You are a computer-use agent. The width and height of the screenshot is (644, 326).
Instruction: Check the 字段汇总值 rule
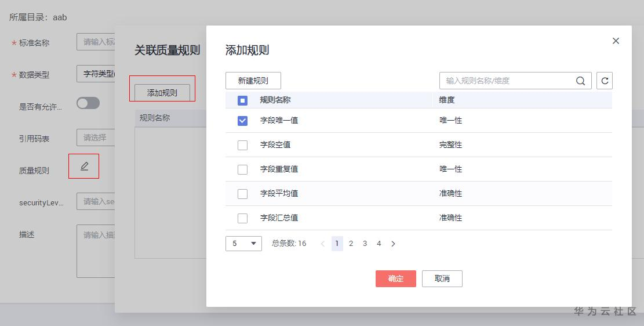pyautogui.click(x=243, y=218)
